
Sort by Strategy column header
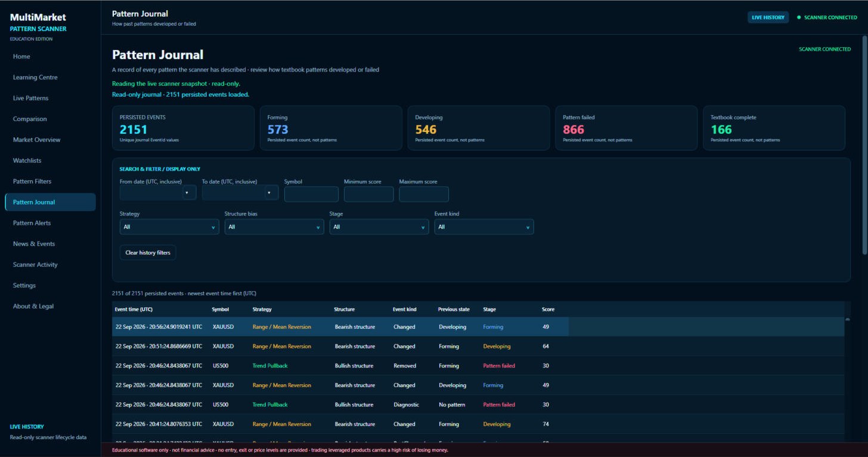coord(262,309)
